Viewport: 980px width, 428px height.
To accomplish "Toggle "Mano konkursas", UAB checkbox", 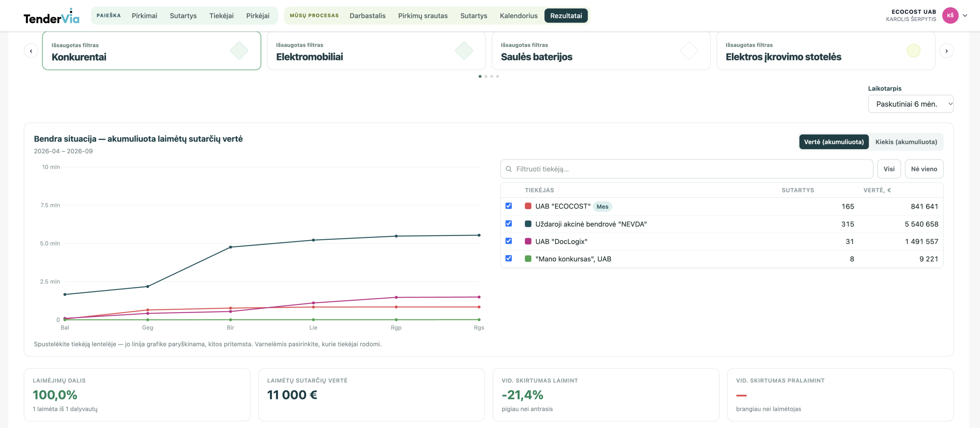I will pos(508,259).
